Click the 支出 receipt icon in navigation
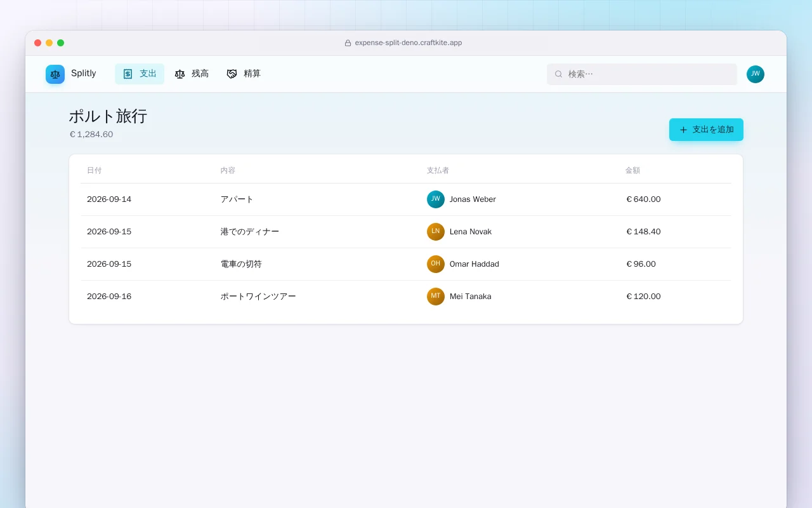Screen dimensions: 812x508 (x=128, y=74)
